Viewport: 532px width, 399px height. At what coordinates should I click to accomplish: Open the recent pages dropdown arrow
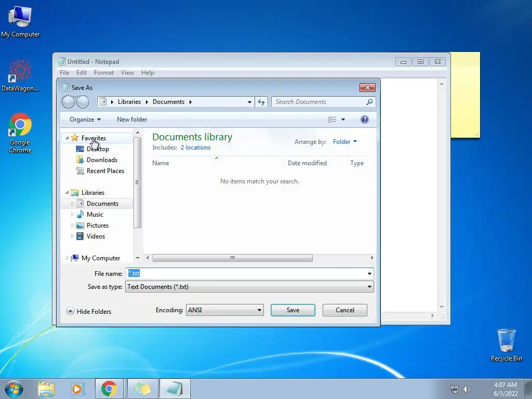94,102
